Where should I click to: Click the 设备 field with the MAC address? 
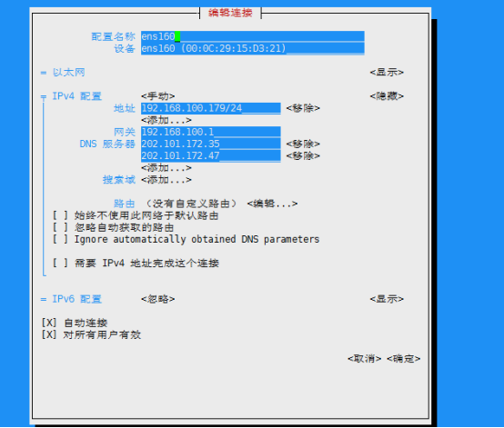tap(252, 48)
